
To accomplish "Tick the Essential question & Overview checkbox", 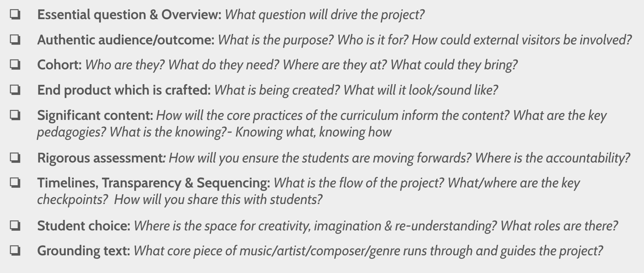I will click(x=15, y=15).
